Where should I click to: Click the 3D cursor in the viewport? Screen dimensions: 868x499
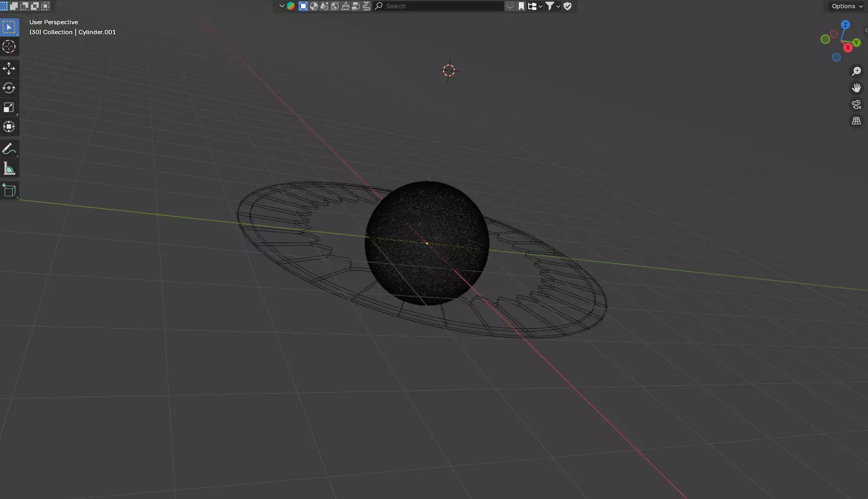449,70
